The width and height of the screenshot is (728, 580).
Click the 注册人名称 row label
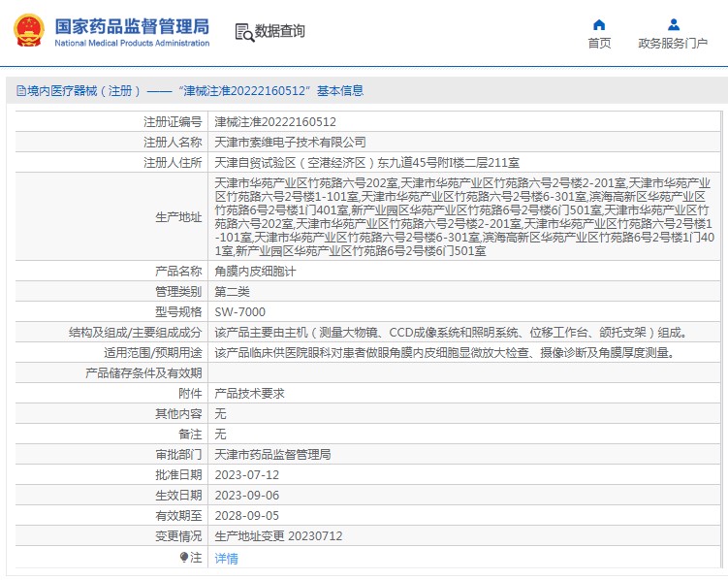173,143
